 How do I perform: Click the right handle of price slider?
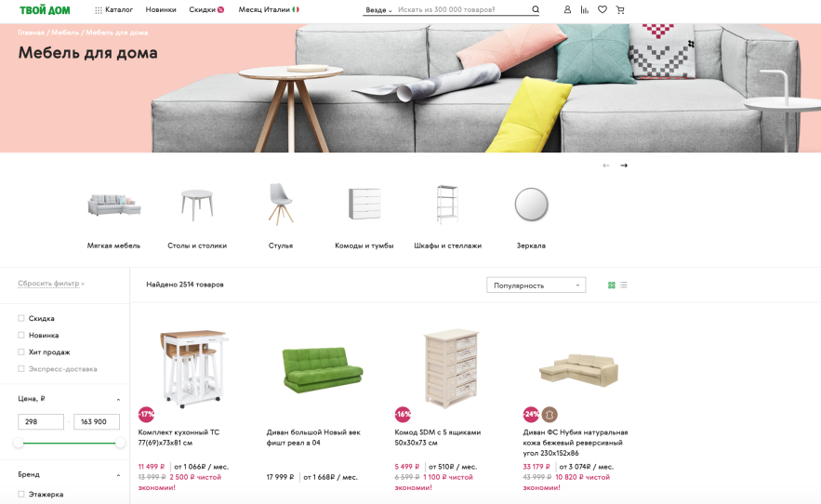click(120, 444)
